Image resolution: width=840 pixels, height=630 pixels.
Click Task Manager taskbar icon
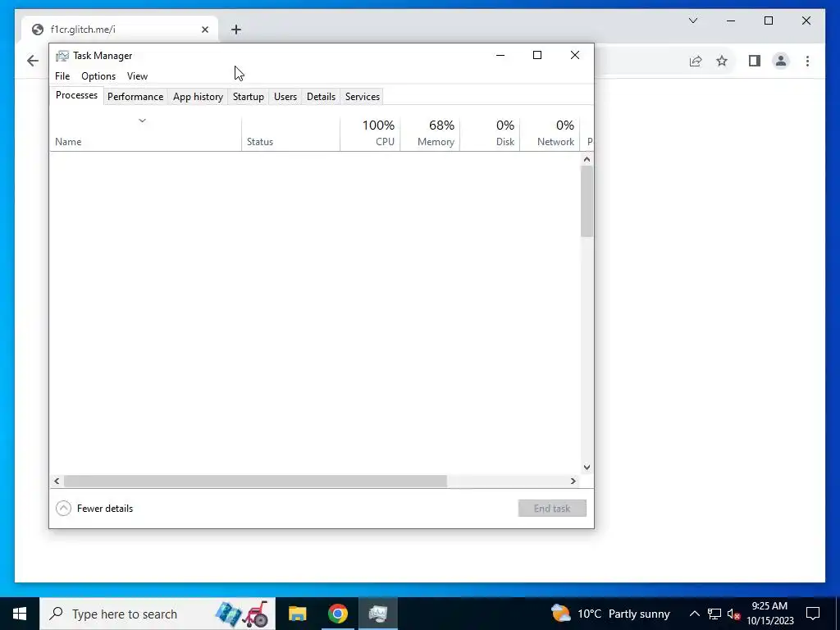point(377,614)
